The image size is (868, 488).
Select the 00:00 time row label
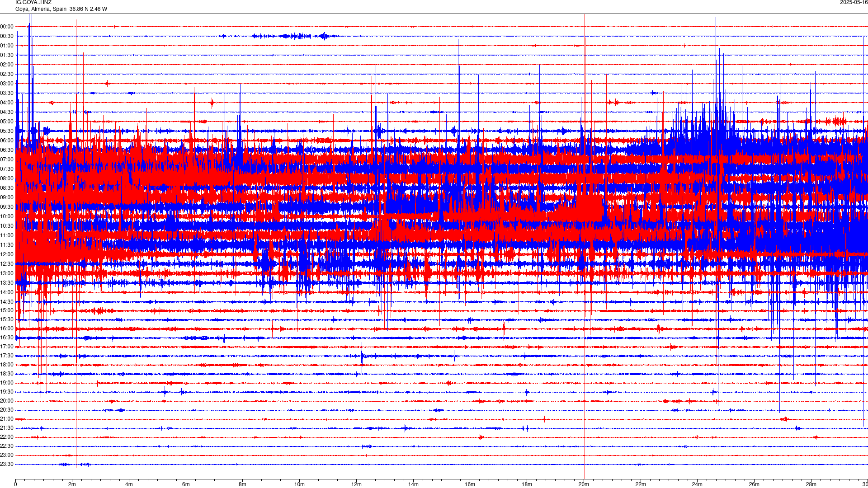(7, 27)
